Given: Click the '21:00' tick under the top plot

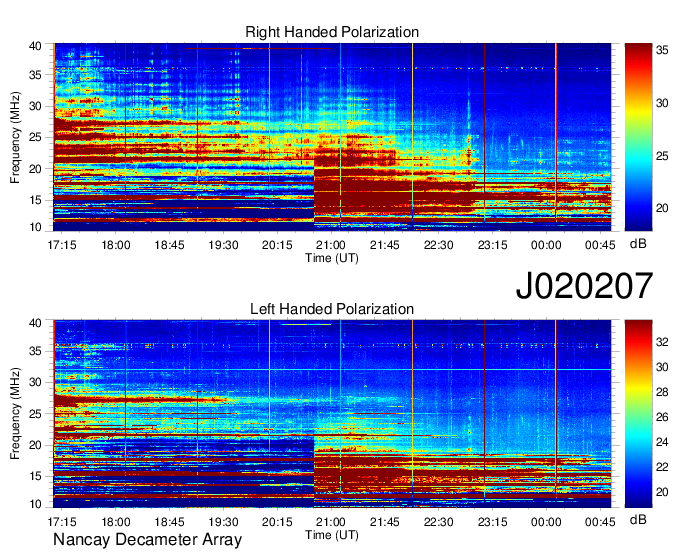Looking at the screenshot, I should (x=331, y=245).
